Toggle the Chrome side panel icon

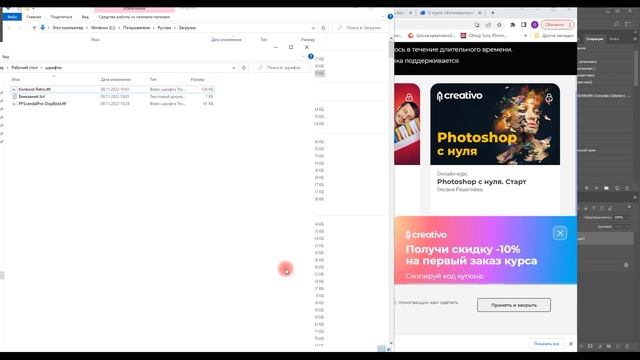(524, 25)
